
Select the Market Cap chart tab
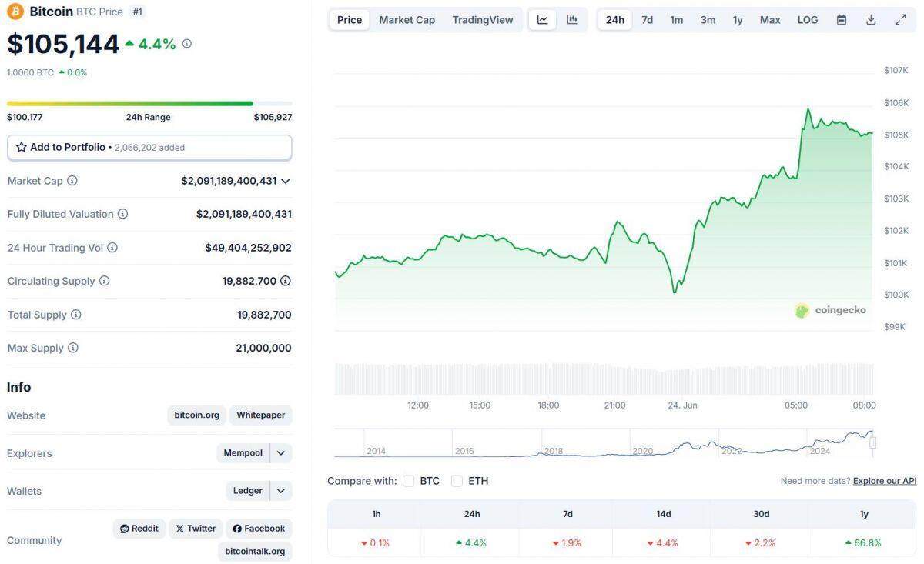[x=407, y=20]
